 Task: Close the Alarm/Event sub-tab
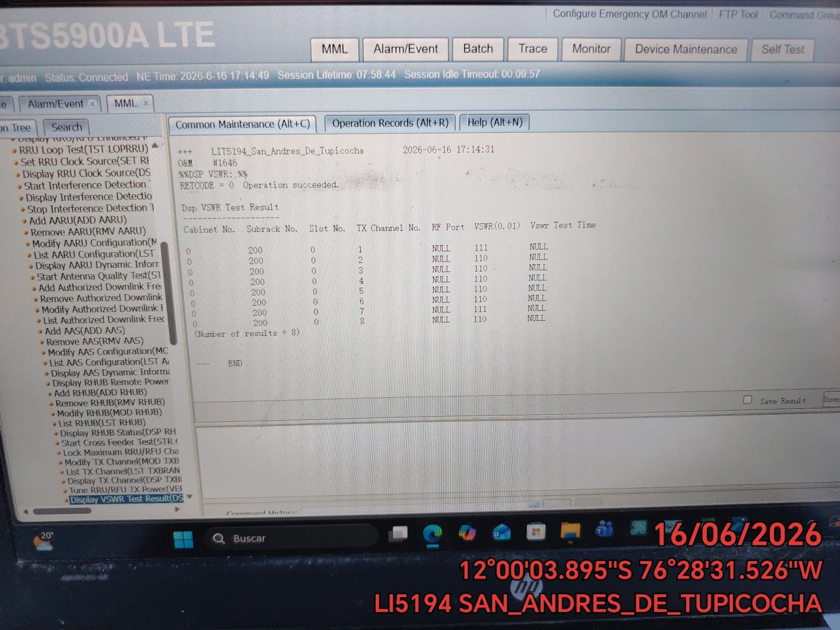tap(93, 104)
